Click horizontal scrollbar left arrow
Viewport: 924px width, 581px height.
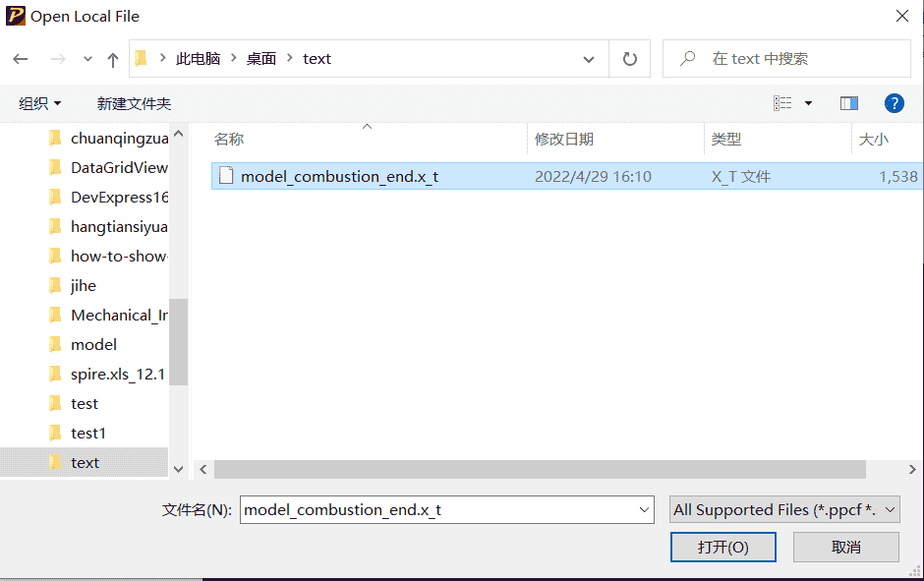tap(203, 469)
